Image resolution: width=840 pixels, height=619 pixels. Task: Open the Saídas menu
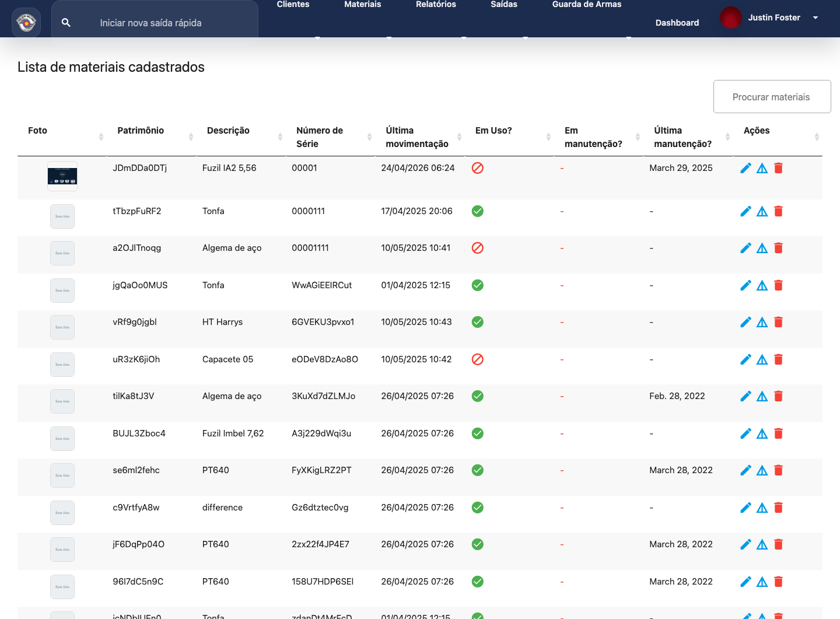click(x=504, y=5)
